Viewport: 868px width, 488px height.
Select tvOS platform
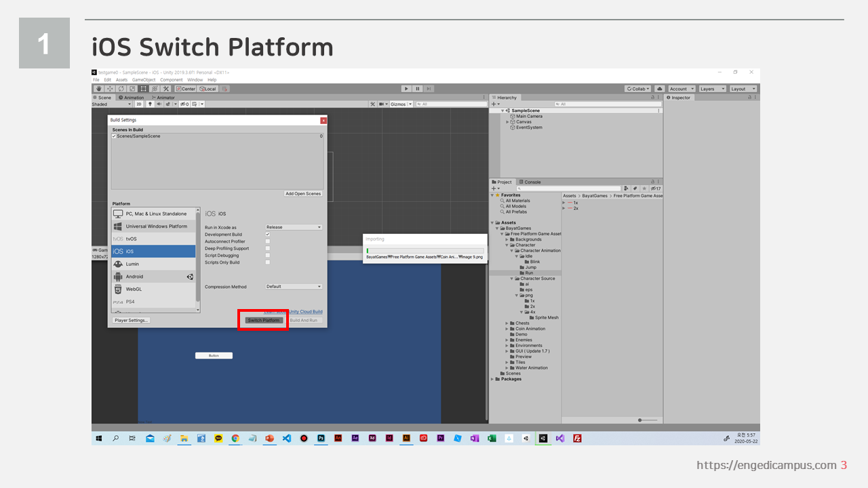(x=153, y=239)
